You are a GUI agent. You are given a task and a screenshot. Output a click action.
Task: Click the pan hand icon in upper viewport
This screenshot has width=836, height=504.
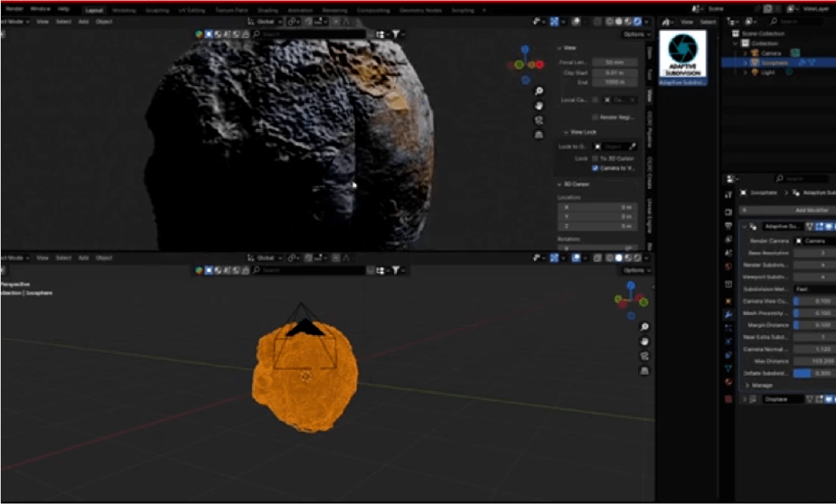tap(539, 106)
